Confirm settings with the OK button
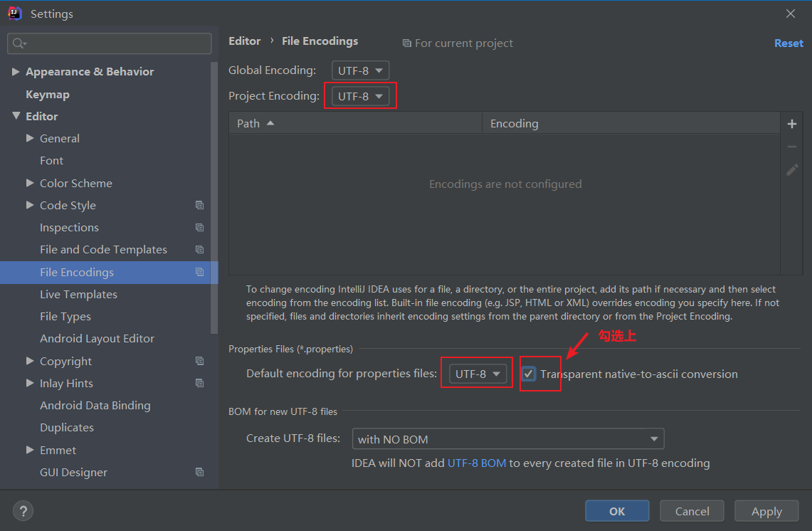The height and width of the screenshot is (531, 812). tap(616, 510)
